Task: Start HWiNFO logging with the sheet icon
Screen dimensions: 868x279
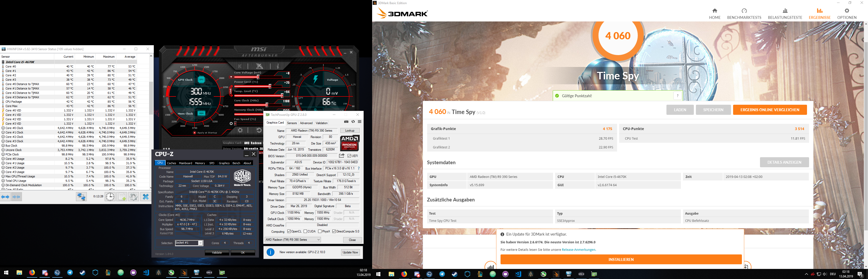Action: [122, 197]
